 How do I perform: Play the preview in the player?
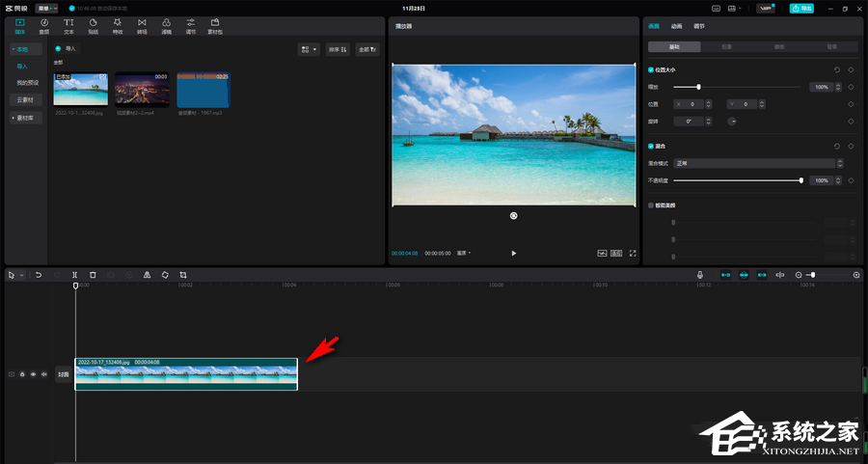click(514, 253)
